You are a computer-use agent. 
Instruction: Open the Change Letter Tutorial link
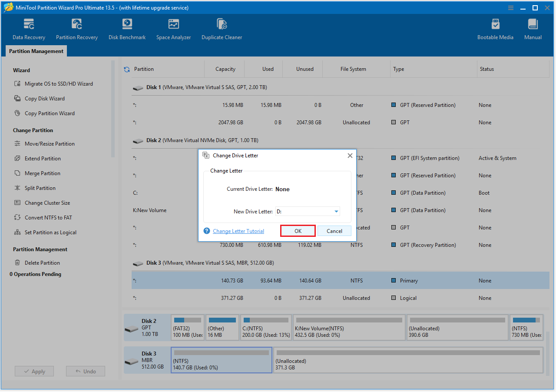[x=238, y=231]
